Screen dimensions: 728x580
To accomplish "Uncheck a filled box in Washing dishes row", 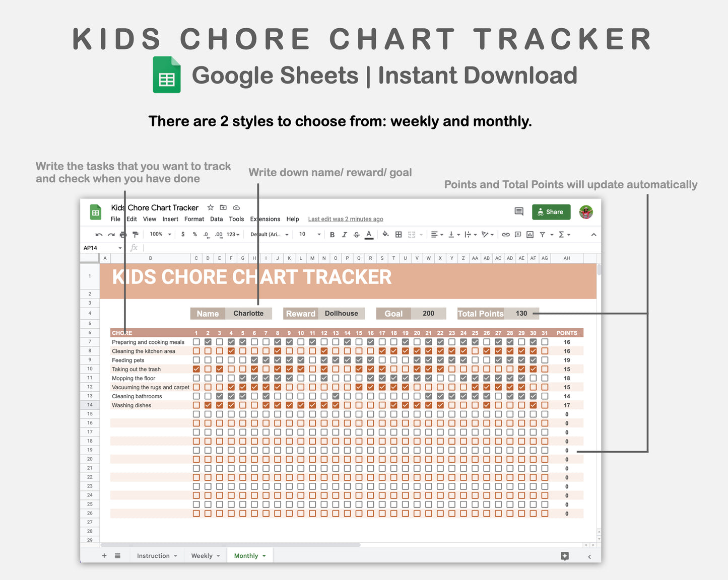I will (x=208, y=405).
